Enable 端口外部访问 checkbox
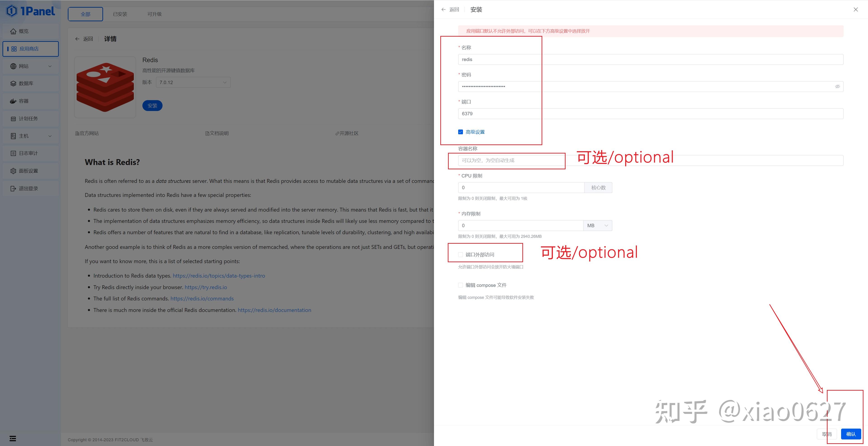Viewport: 868px width, 446px height. [460, 255]
